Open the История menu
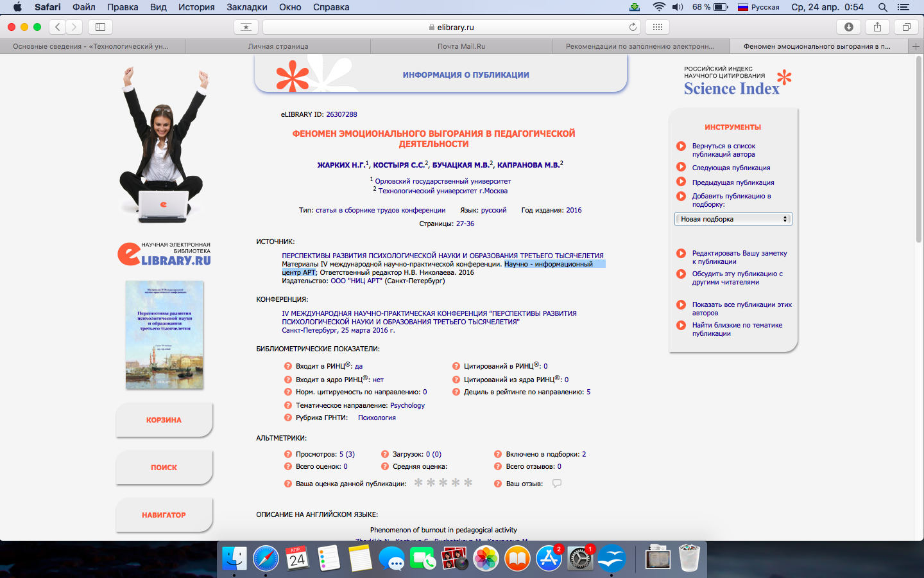Screen dimensions: 924x578 (196, 7)
